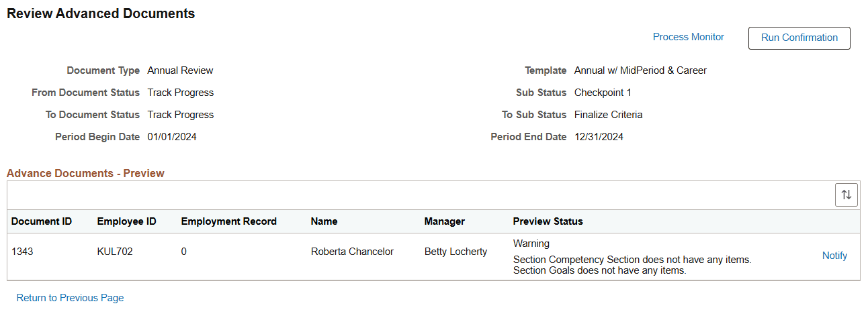Click the Manager column header
The width and height of the screenshot is (868, 318).
(x=444, y=221)
